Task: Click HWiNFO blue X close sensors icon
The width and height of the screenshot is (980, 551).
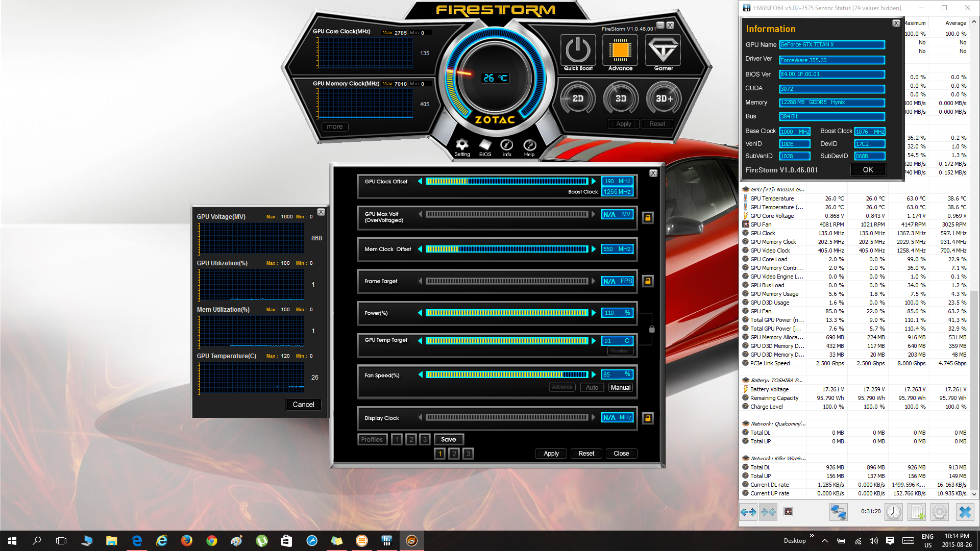Action: pyautogui.click(x=965, y=512)
